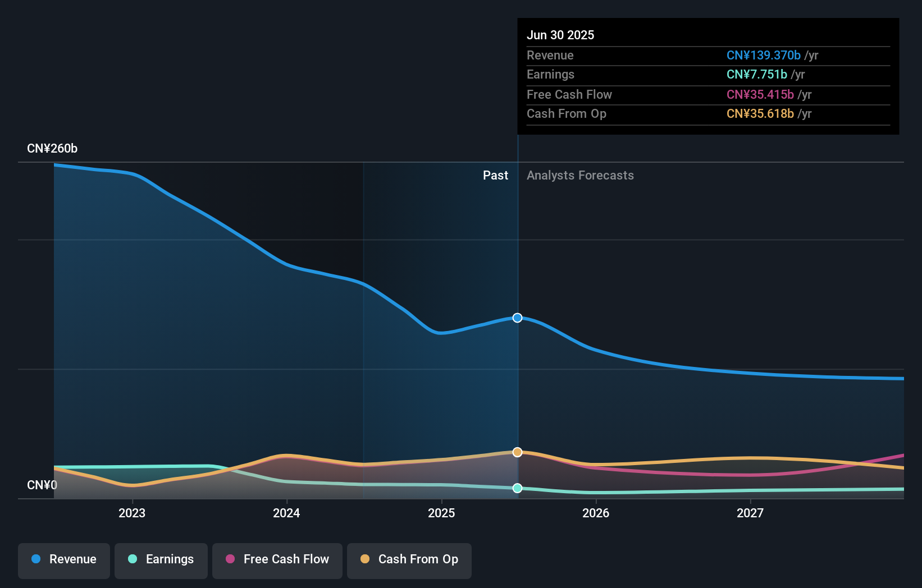Image resolution: width=922 pixels, height=588 pixels.
Task: Click the Jun 30 2025 tooltip header
Action: tap(560, 35)
